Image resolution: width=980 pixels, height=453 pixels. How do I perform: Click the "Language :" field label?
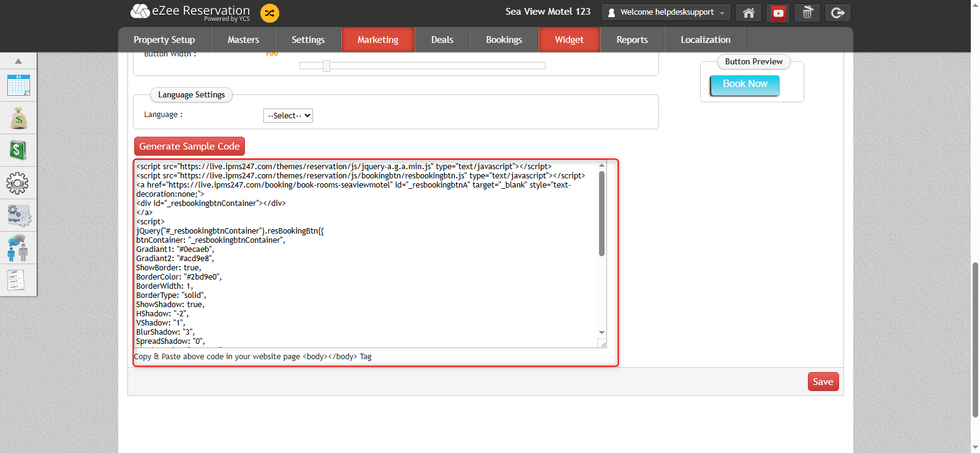pos(163,115)
